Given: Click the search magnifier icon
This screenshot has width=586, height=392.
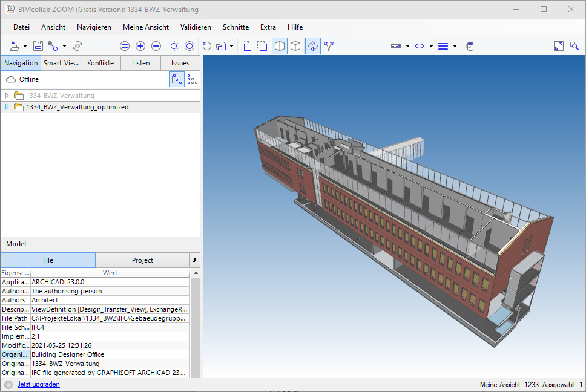Looking at the screenshot, I should coord(574,47).
